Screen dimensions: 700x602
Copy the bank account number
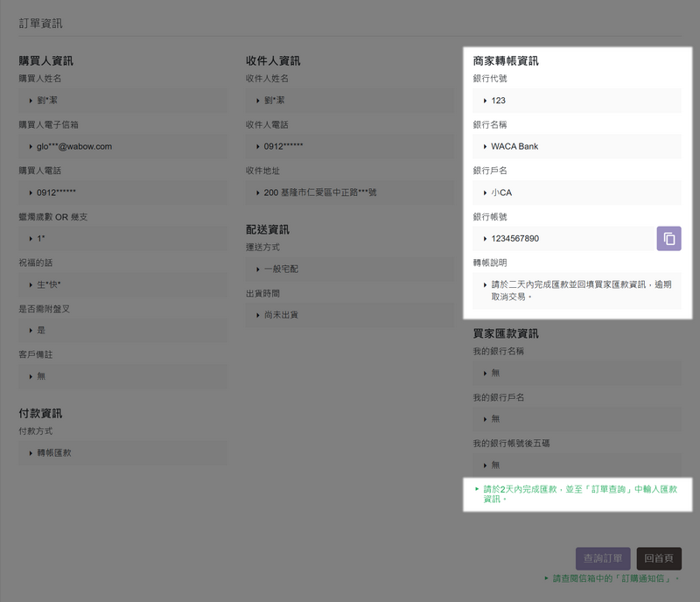tap(668, 239)
